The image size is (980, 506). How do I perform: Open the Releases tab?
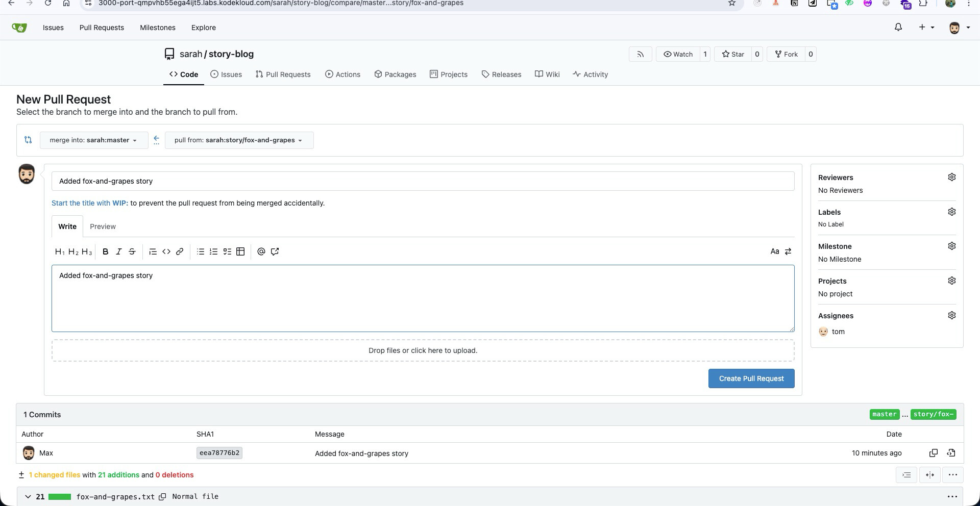pyautogui.click(x=501, y=74)
